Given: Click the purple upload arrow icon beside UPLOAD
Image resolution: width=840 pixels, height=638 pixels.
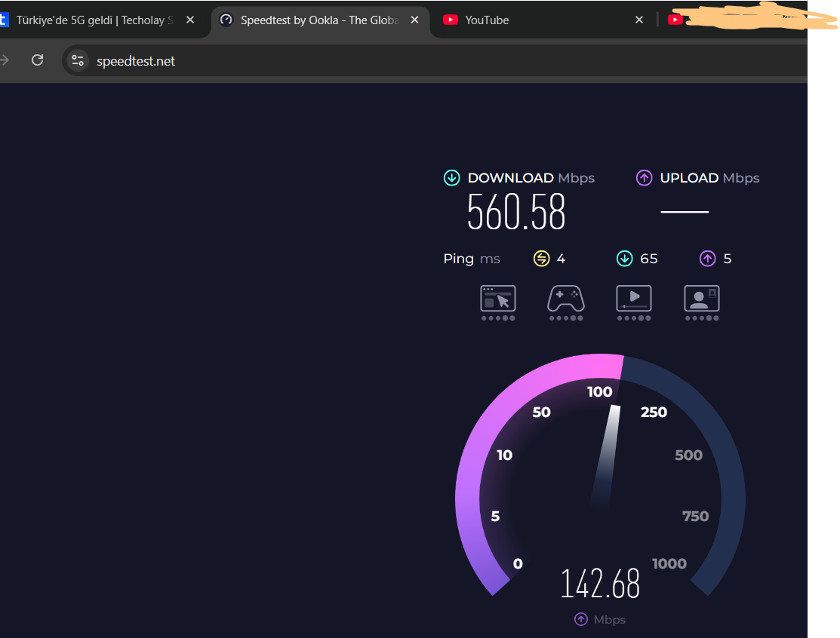Looking at the screenshot, I should pos(644,178).
